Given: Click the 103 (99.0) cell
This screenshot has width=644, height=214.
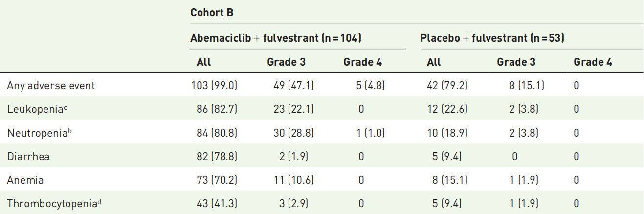Looking at the screenshot, I should 214,86.
